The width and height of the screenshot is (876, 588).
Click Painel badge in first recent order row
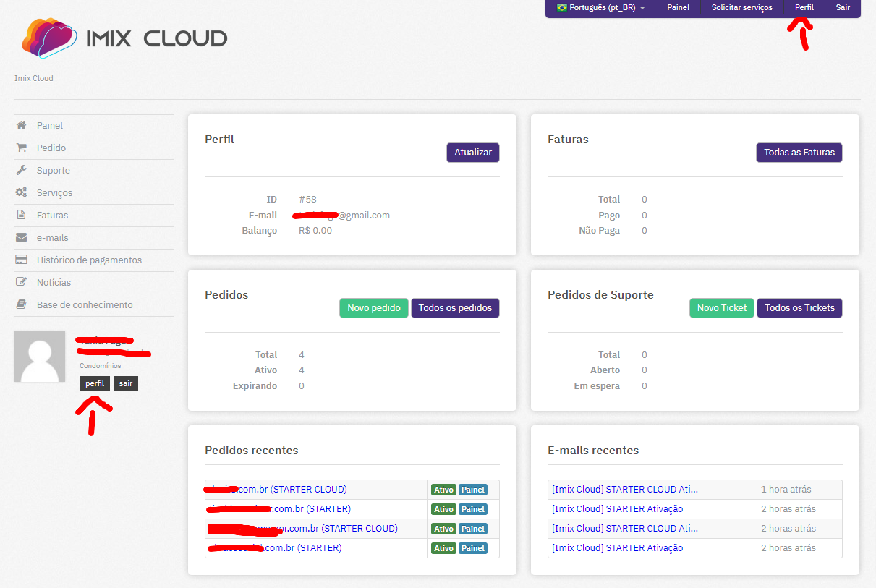pos(473,490)
